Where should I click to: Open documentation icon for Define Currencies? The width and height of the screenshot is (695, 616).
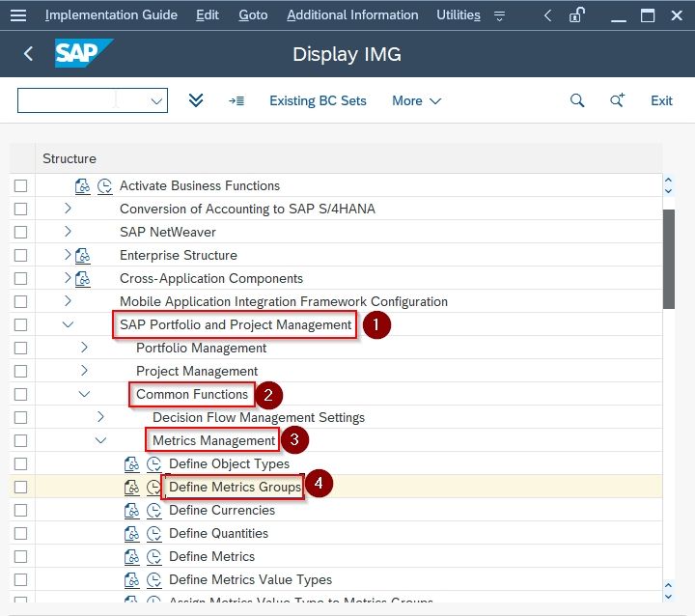click(131, 511)
